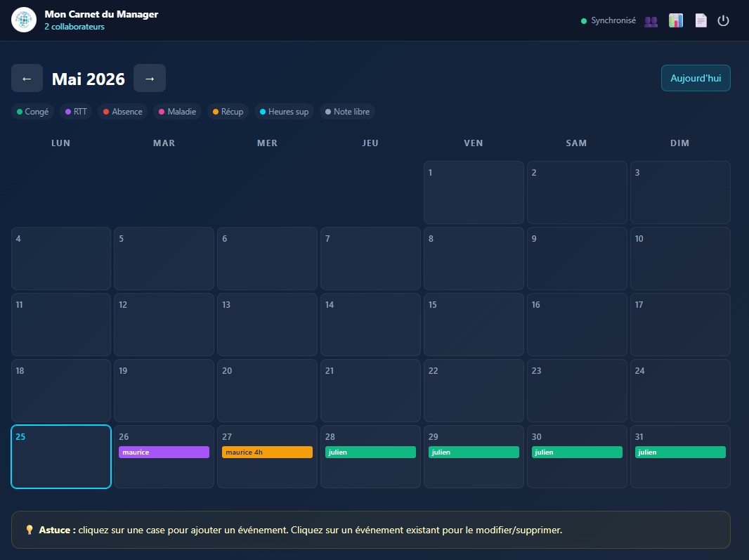This screenshot has width=749, height=560.
Task: Click the DIM column header
Action: (679, 143)
